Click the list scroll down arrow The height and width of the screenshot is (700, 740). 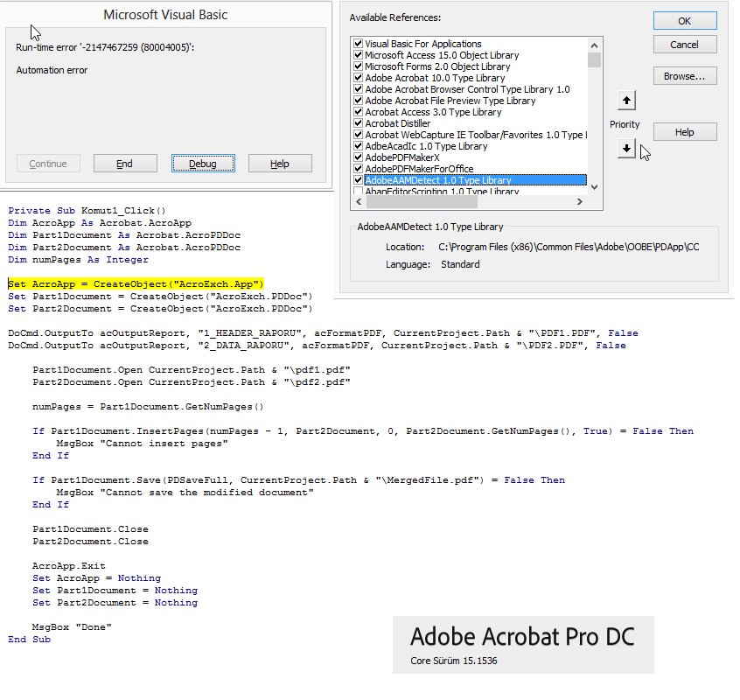click(x=595, y=186)
